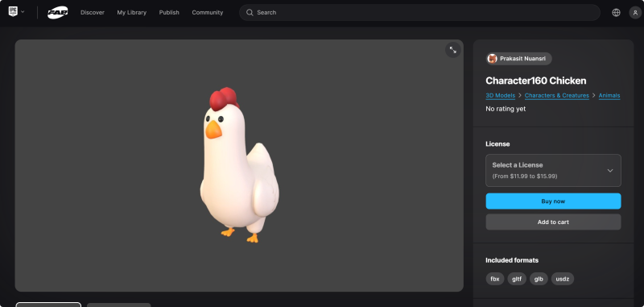Click the Buy now button

tap(553, 201)
